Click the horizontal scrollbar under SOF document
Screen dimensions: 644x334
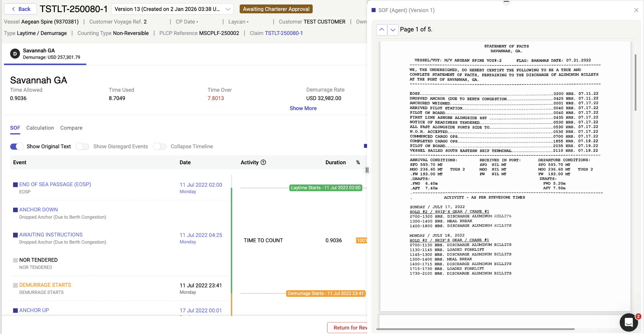click(x=475, y=329)
